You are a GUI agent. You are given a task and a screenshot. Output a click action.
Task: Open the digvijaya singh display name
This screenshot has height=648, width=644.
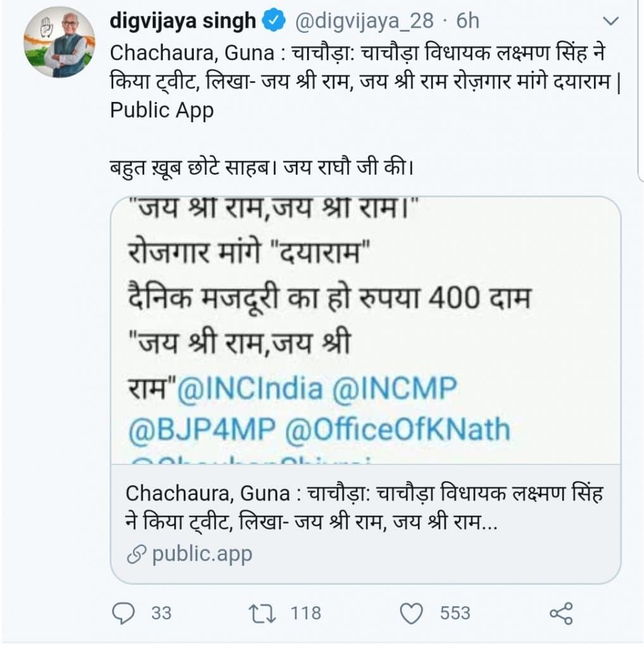point(182,22)
